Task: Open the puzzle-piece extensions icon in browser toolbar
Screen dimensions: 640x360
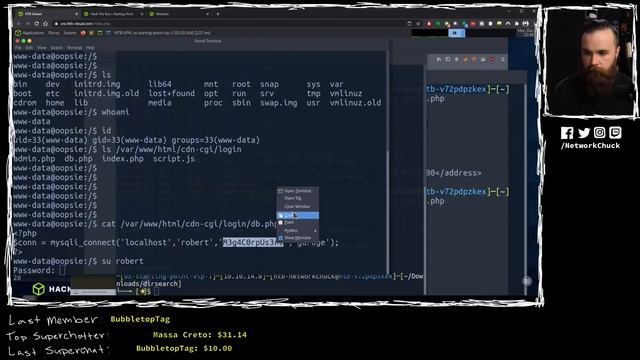Action: click(516, 24)
